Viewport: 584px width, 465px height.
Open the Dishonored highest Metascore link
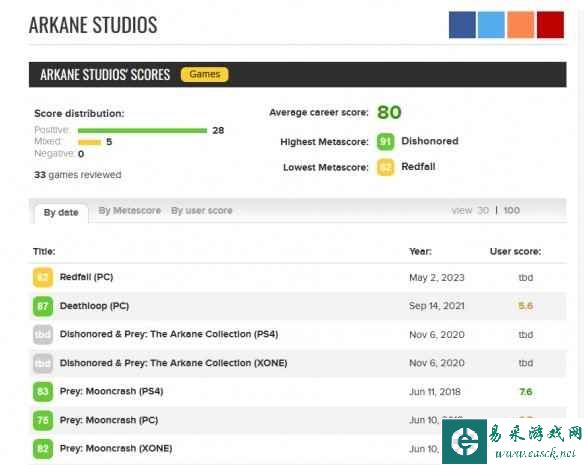[430, 141]
